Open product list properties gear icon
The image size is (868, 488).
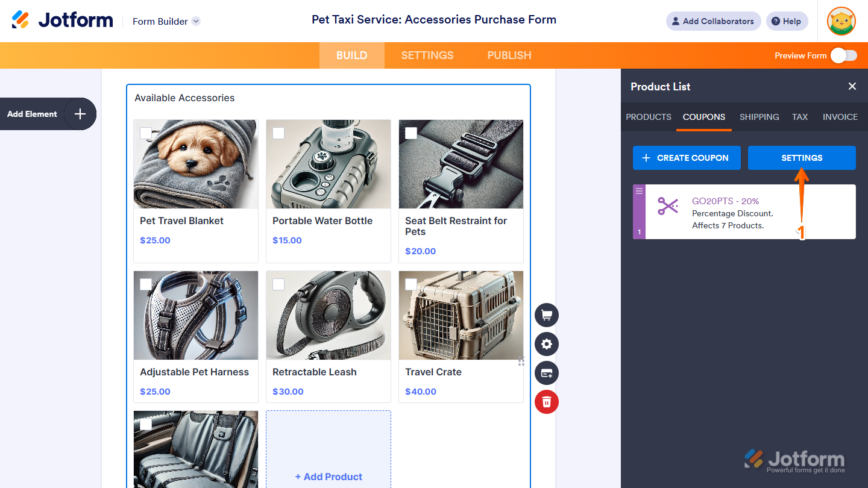pyautogui.click(x=547, y=344)
